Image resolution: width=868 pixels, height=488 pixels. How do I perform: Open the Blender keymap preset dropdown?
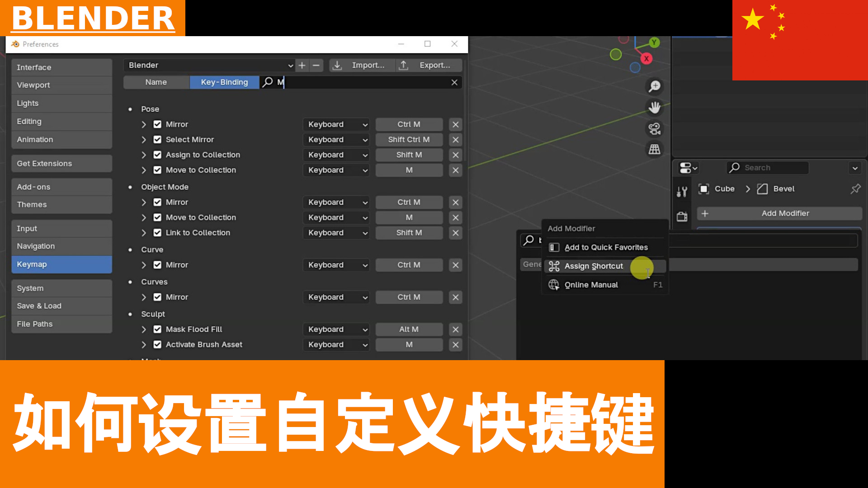coord(209,65)
